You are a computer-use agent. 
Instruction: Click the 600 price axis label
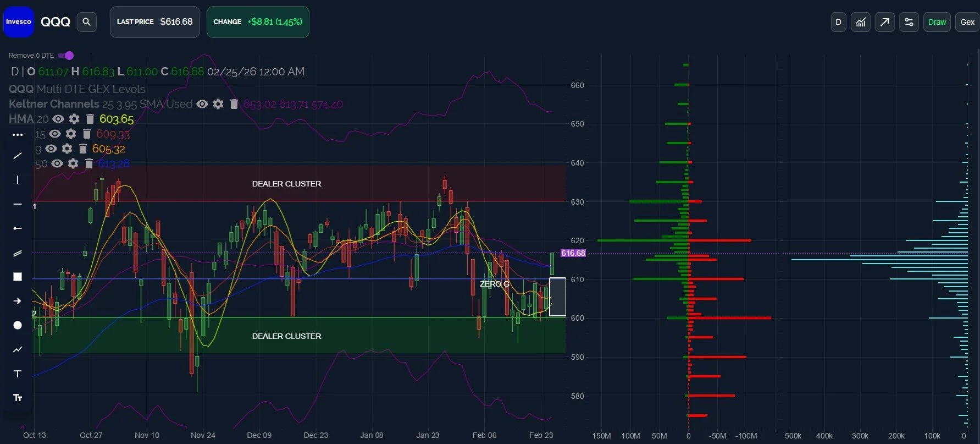[x=577, y=318]
